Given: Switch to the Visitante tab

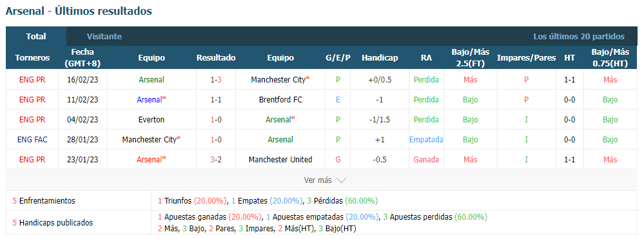Looking at the screenshot, I should point(104,36).
